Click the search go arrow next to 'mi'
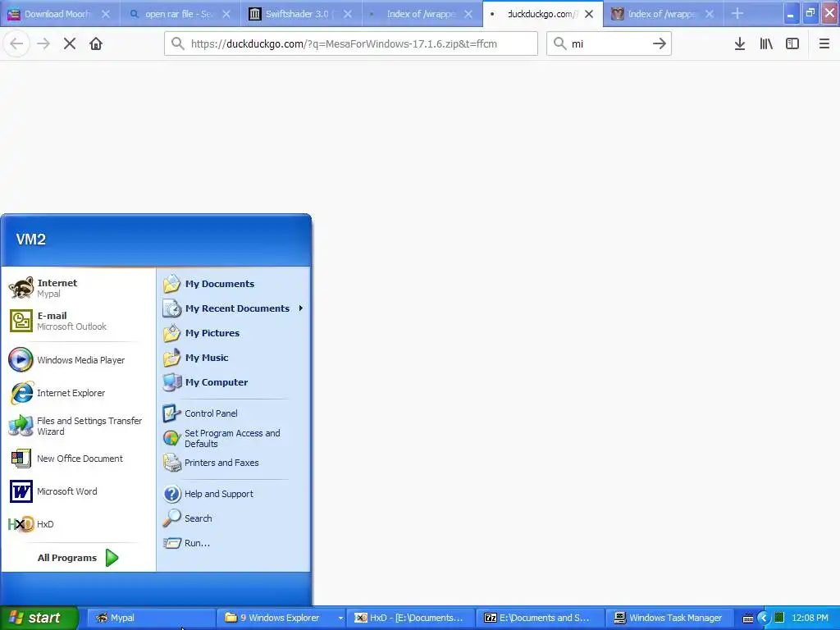 (659, 44)
